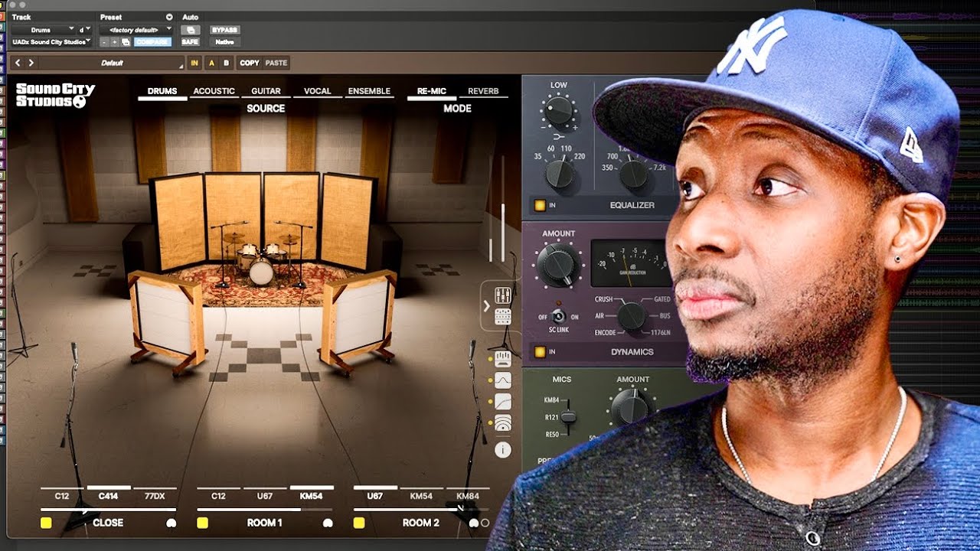Open the insert position 'd' dropdown
The height and width of the screenshot is (551, 980).
point(83,30)
